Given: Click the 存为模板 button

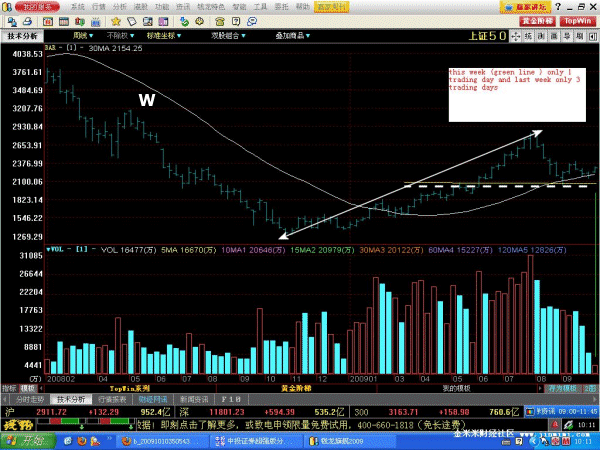Looking at the screenshot, I should [x=562, y=388].
